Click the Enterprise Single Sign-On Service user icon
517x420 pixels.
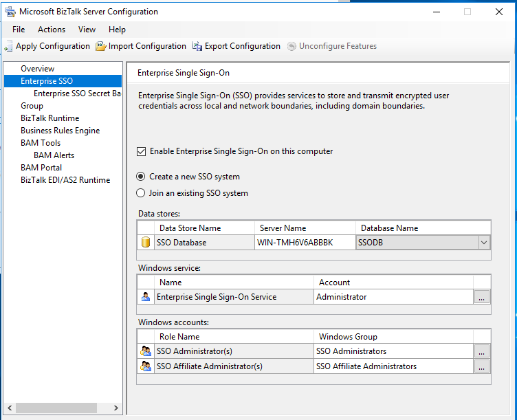coord(146,297)
